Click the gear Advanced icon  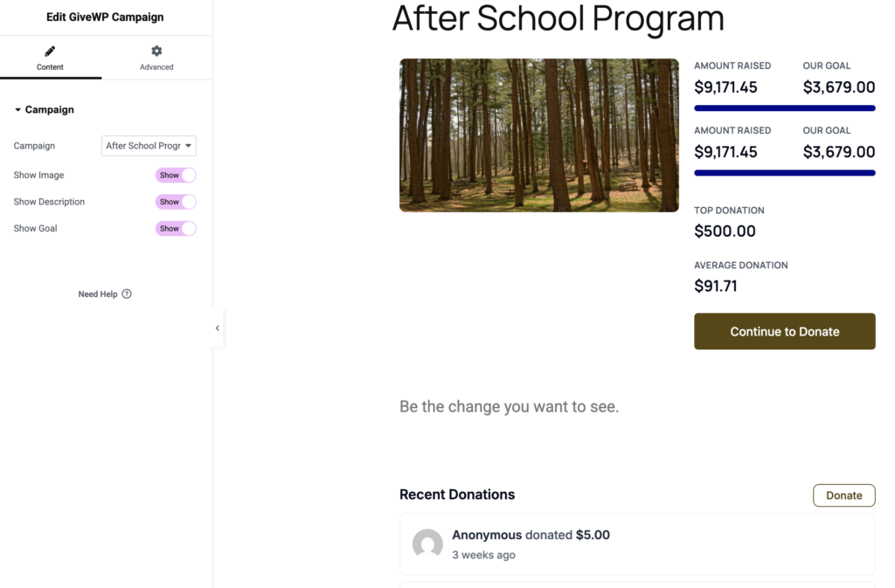[156, 52]
